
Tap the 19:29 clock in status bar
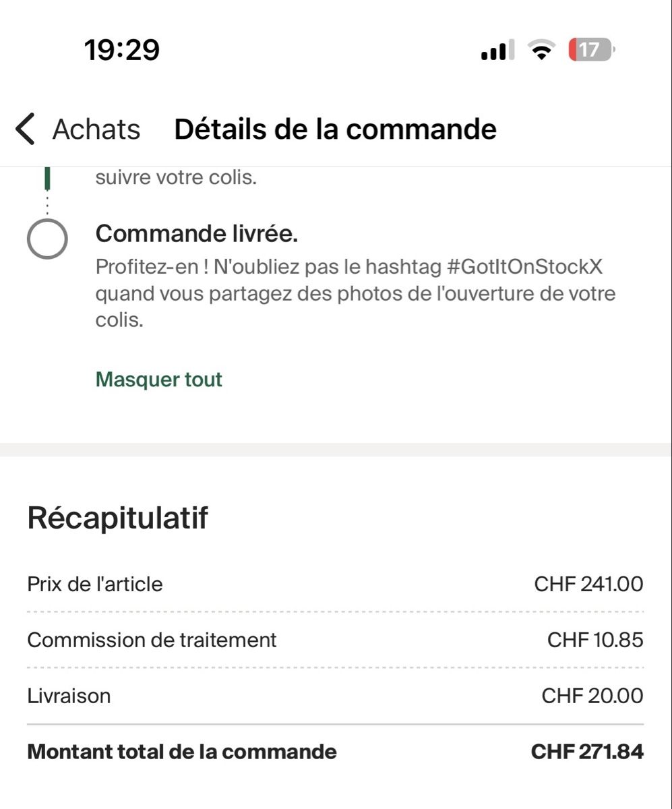(122, 50)
